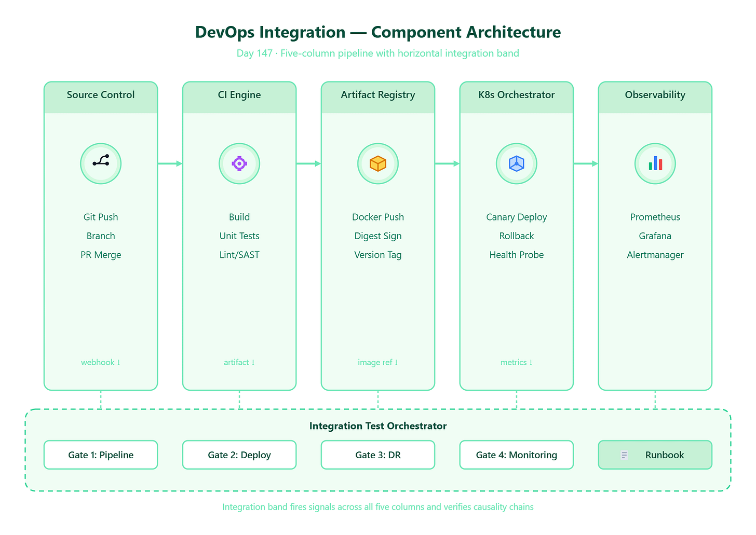Click the Prometheus item

(655, 217)
